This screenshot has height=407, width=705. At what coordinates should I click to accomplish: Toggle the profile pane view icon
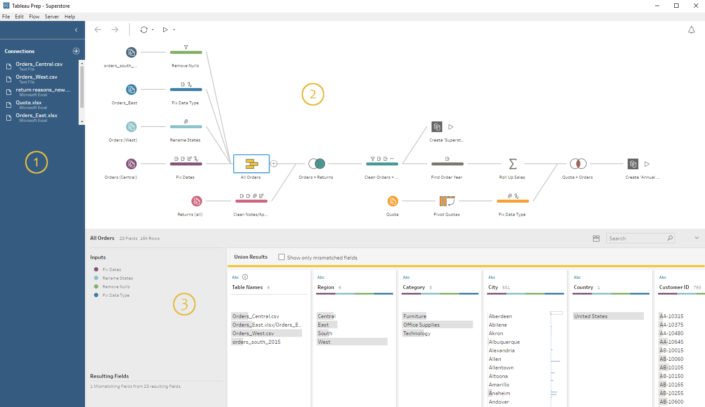[x=596, y=238]
